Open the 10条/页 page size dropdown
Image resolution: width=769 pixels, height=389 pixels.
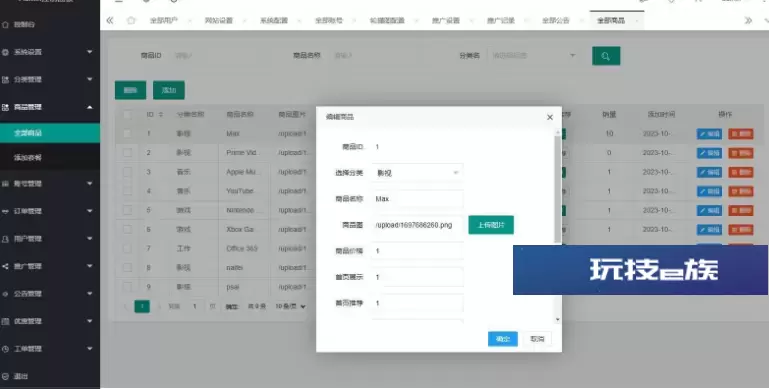click(x=290, y=307)
